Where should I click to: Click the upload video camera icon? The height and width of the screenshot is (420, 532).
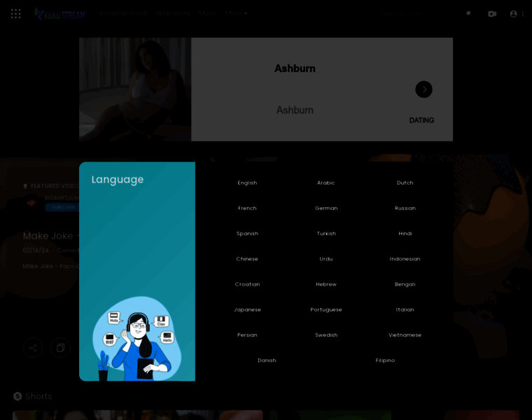[x=492, y=13]
